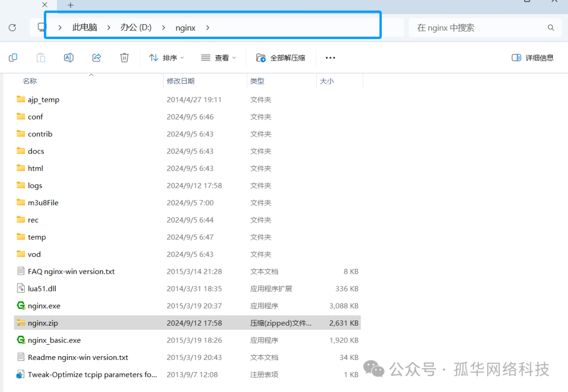Click the Rename icon in the toolbar

(x=68, y=57)
